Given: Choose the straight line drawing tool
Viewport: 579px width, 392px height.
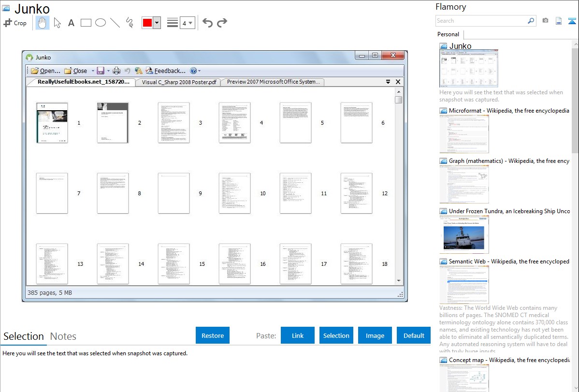Looking at the screenshot, I should 115,23.
